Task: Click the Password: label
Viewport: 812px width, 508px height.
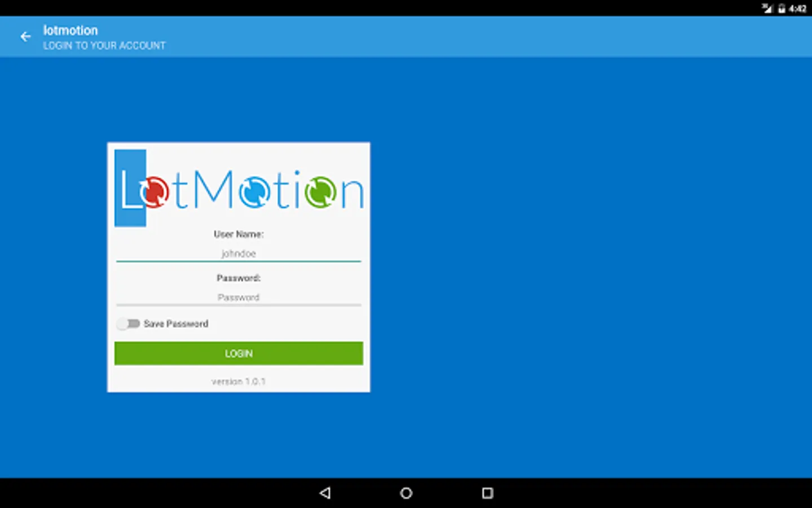Action: point(239,278)
